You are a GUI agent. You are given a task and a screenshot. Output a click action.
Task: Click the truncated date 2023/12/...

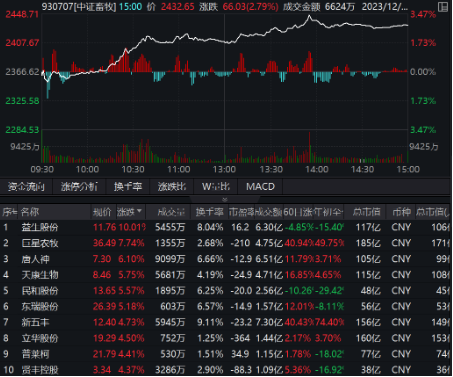pyautogui.click(x=385, y=7)
